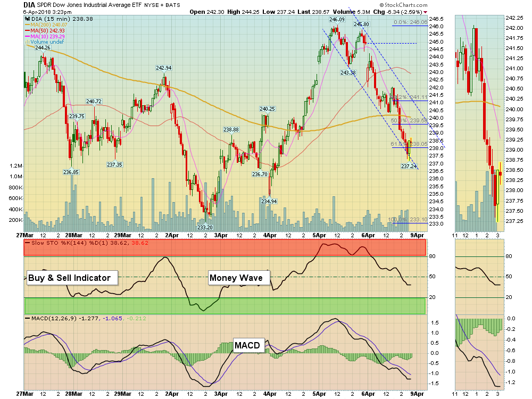Image resolution: width=532 pixels, height=399 pixels.
Task: Click the High 244.25 header value
Action: coord(243,12)
